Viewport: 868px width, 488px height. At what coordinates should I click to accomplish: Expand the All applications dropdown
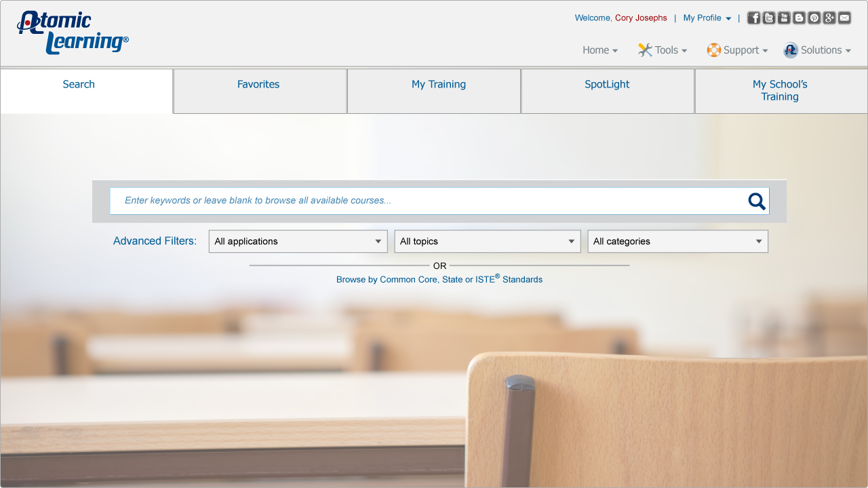[x=298, y=241]
